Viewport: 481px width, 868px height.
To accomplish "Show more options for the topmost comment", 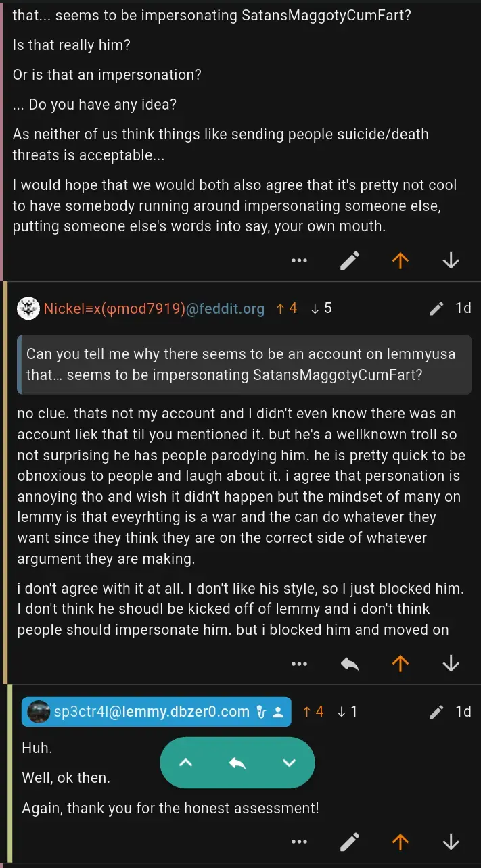I will (299, 260).
